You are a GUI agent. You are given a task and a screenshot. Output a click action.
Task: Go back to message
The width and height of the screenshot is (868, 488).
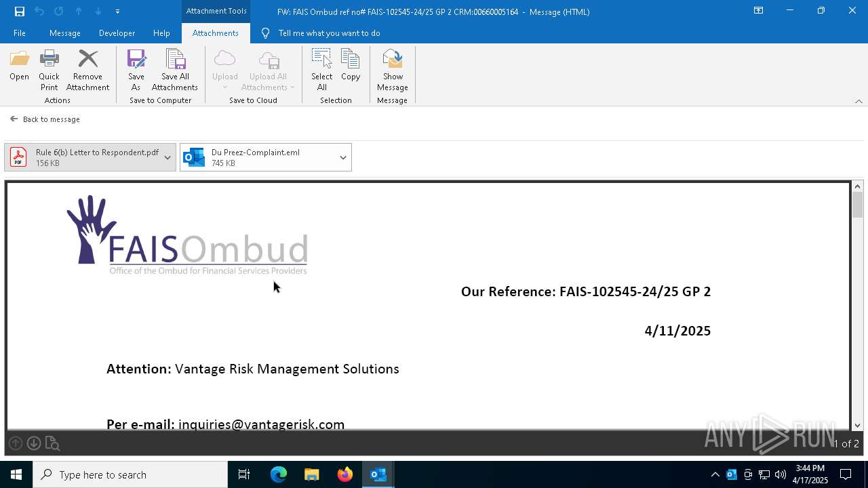(x=45, y=119)
